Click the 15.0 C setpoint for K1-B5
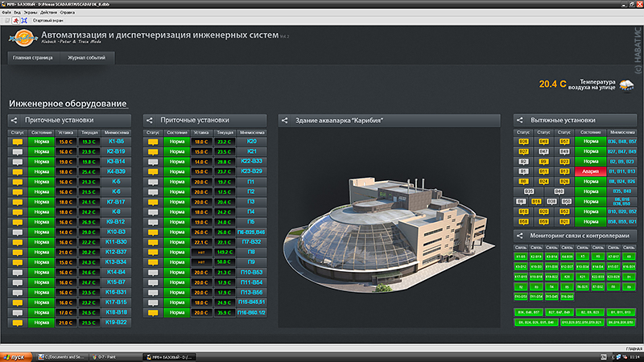The image size is (644, 362). (x=65, y=141)
